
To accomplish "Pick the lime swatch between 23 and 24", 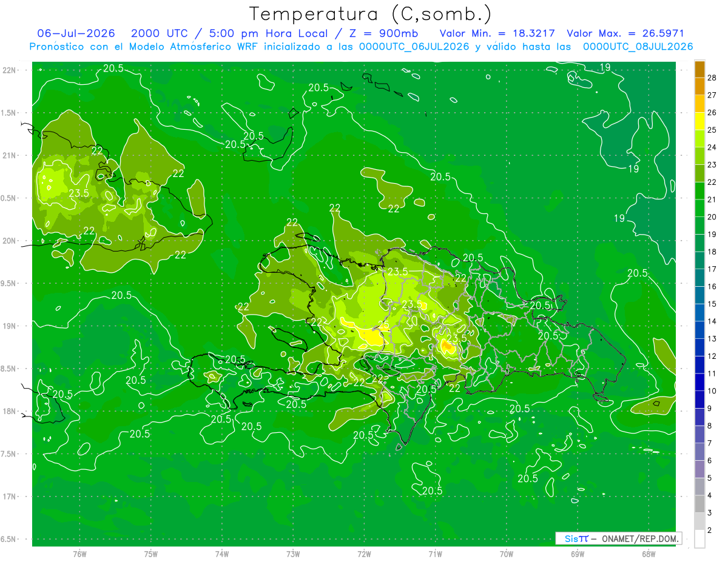I will 700,156.
